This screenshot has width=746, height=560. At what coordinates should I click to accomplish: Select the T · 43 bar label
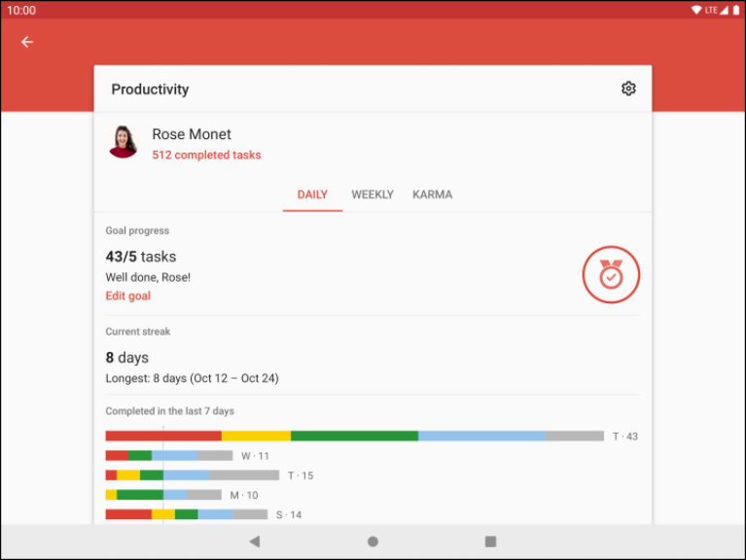(x=625, y=437)
